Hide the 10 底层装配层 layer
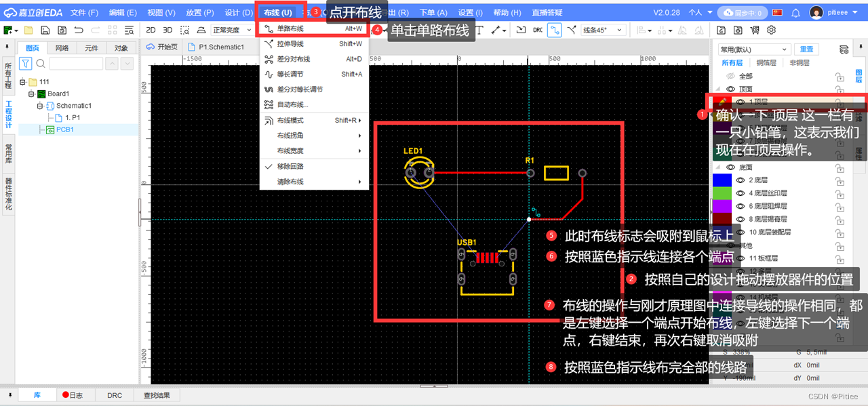Screen dimensions: 868x406 (x=741, y=232)
